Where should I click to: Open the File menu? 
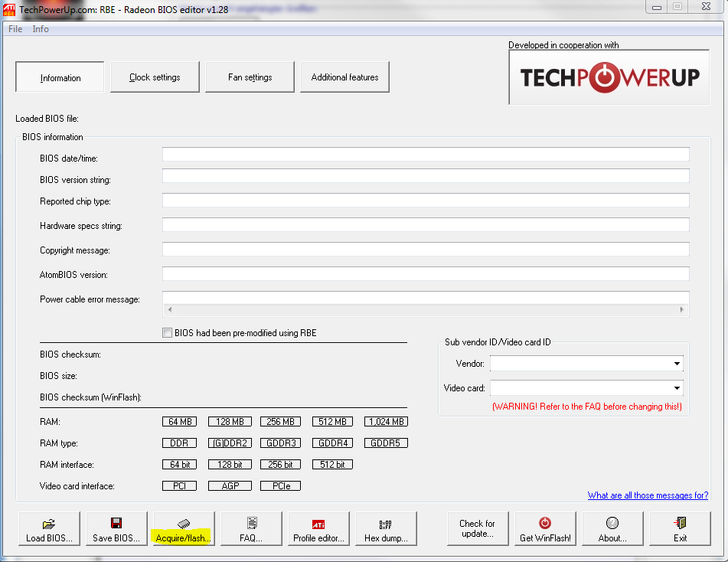(x=15, y=29)
